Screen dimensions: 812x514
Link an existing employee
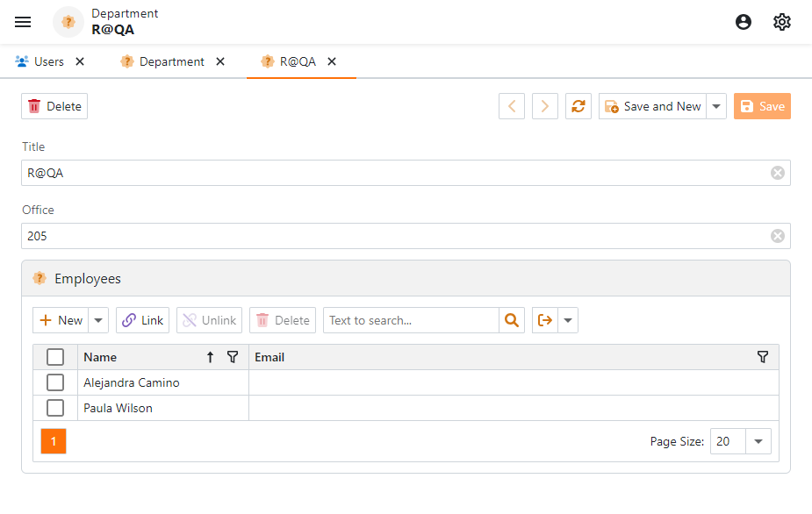(x=142, y=320)
